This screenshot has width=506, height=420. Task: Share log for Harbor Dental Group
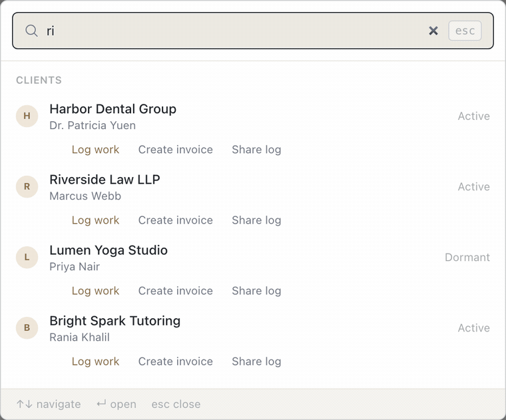click(256, 150)
